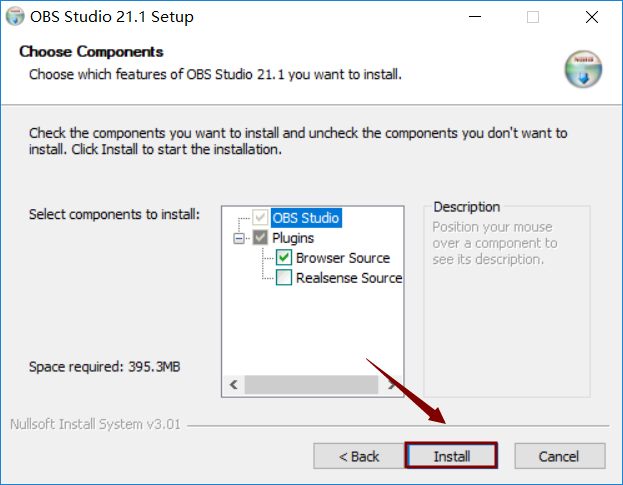The image size is (623, 485).
Task: Select the Browser Source tree item
Action: point(343,258)
